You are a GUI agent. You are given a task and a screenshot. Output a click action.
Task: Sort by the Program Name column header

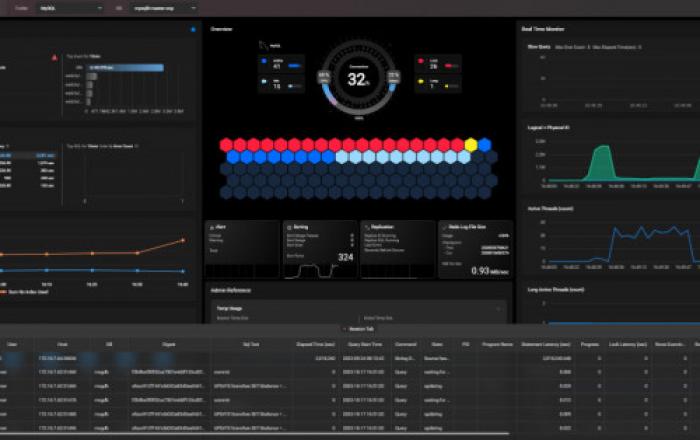(x=497, y=344)
